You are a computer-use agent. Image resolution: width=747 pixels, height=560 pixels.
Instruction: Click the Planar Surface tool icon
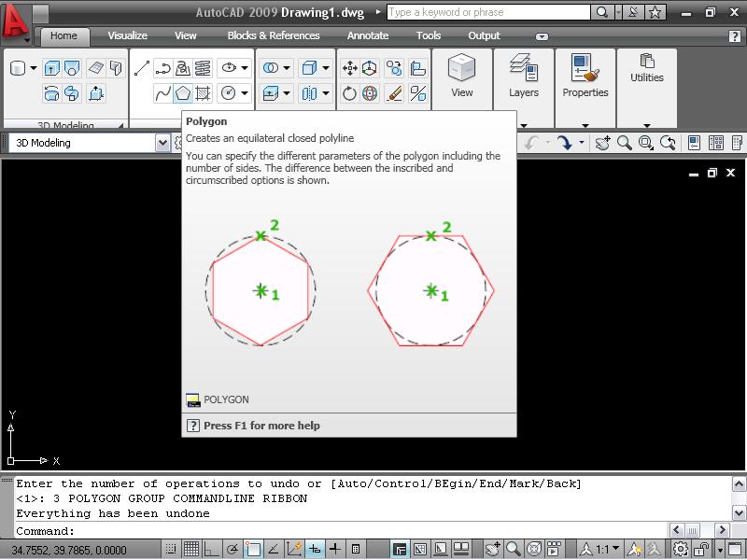tap(96, 68)
